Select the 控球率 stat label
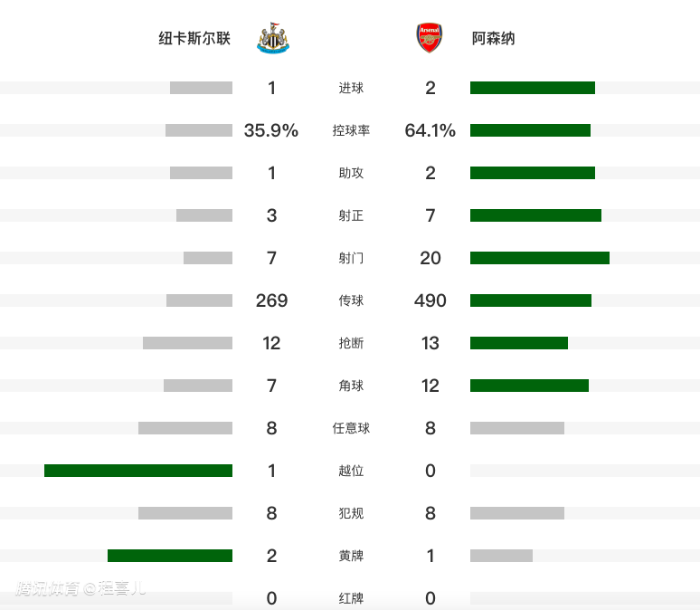This screenshot has height=610, width=700. (351, 130)
